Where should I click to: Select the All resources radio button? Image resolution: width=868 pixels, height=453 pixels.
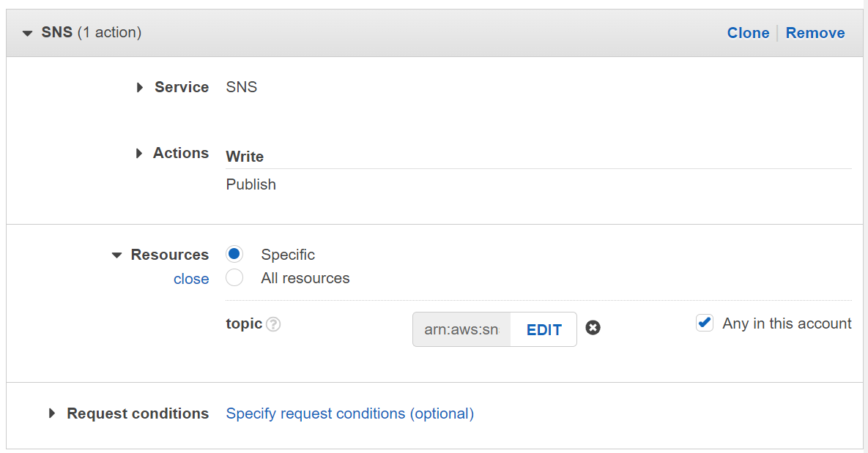click(x=234, y=278)
